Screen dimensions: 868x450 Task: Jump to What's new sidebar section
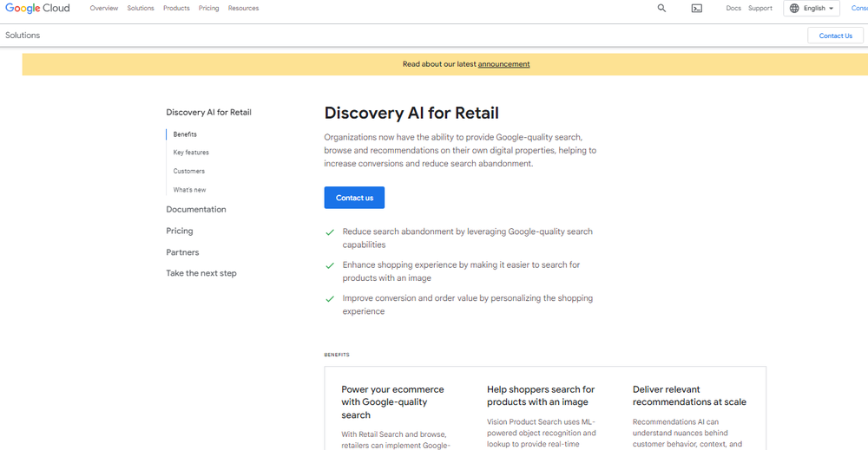click(x=189, y=190)
